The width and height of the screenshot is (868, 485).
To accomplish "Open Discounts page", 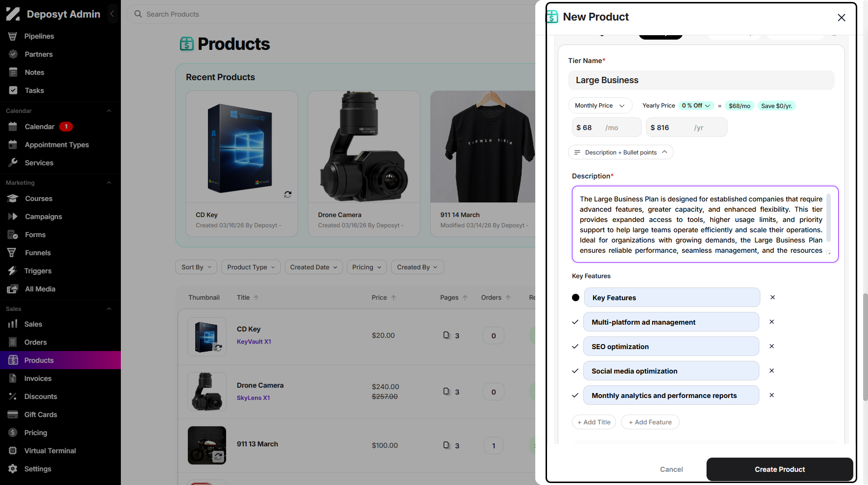I will click(41, 397).
